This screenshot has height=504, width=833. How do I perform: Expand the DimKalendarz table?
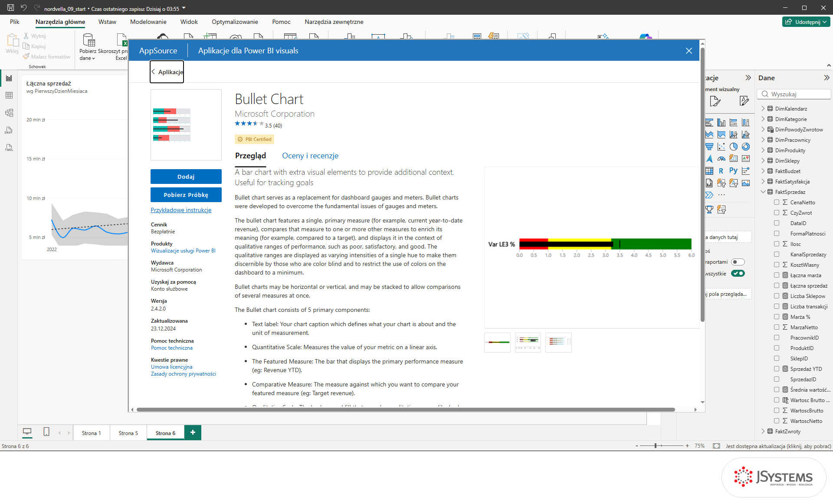pos(763,109)
